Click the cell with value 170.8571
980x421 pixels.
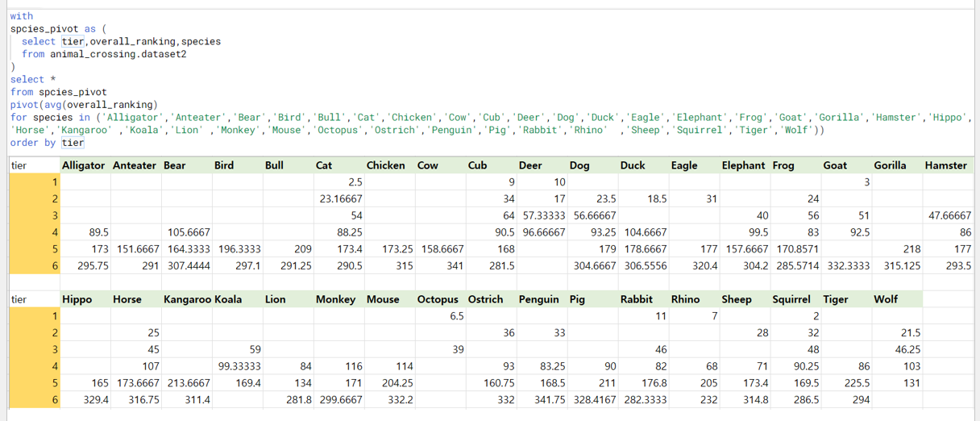pos(798,249)
